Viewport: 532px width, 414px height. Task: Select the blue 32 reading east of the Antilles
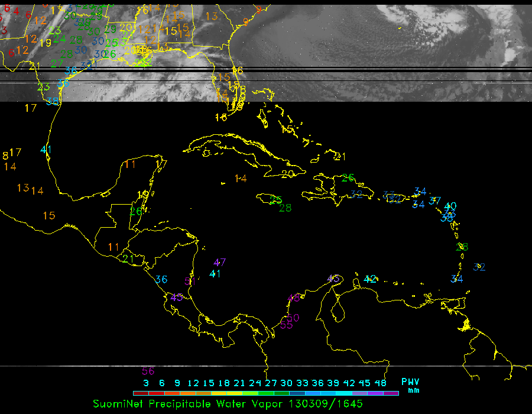[x=479, y=267]
